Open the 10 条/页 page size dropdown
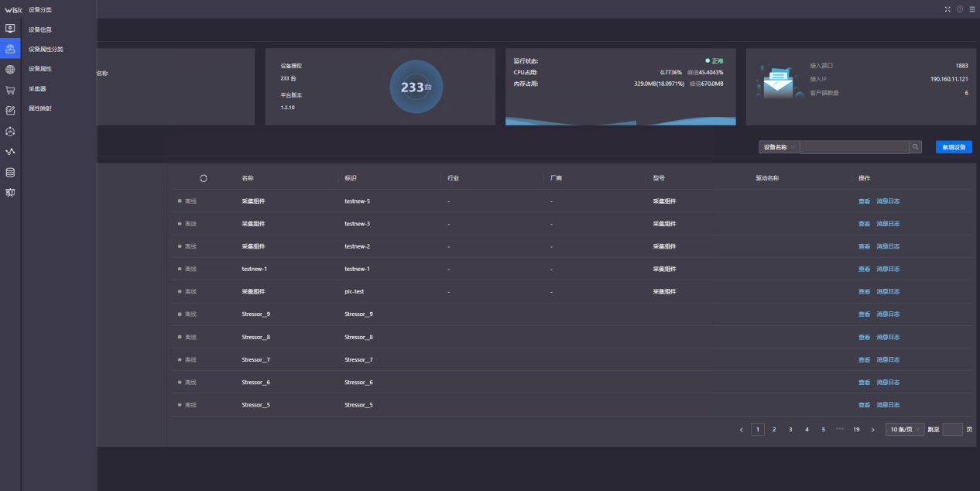 tap(904, 429)
